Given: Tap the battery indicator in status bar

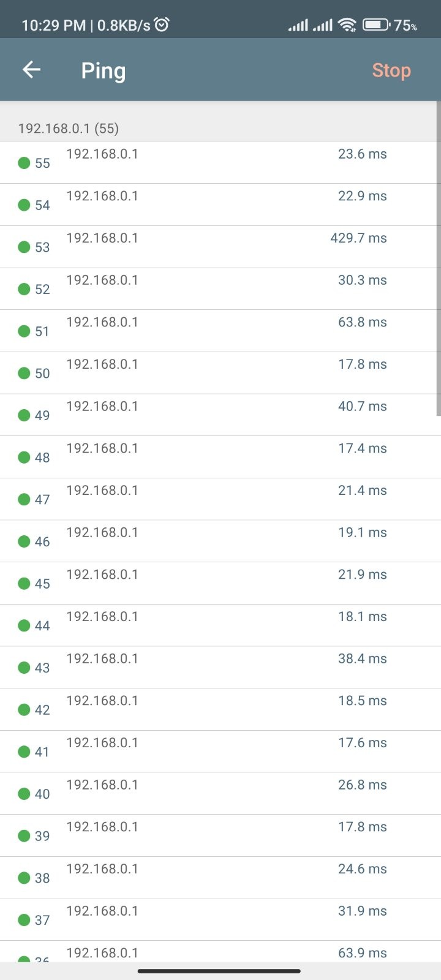Looking at the screenshot, I should click(x=376, y=25).
